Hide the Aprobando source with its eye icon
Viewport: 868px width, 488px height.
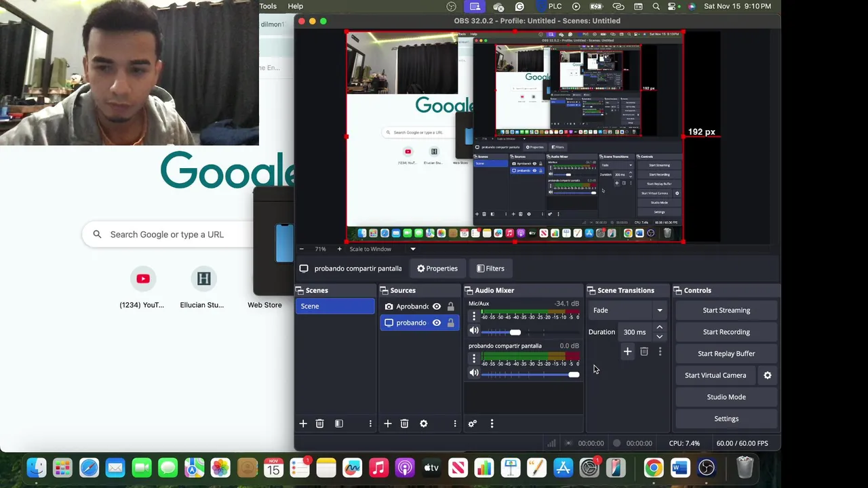point(437,306)
